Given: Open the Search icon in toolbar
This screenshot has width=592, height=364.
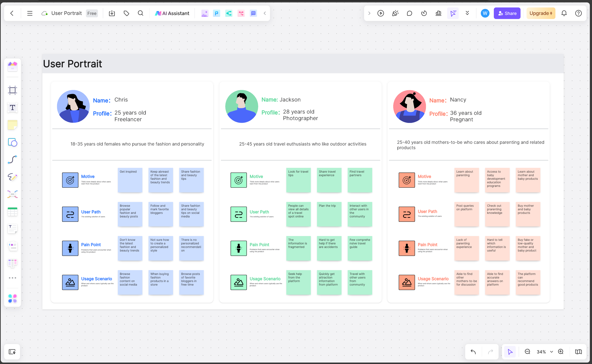Looking at the screenshot, I should tap(140, 13).
